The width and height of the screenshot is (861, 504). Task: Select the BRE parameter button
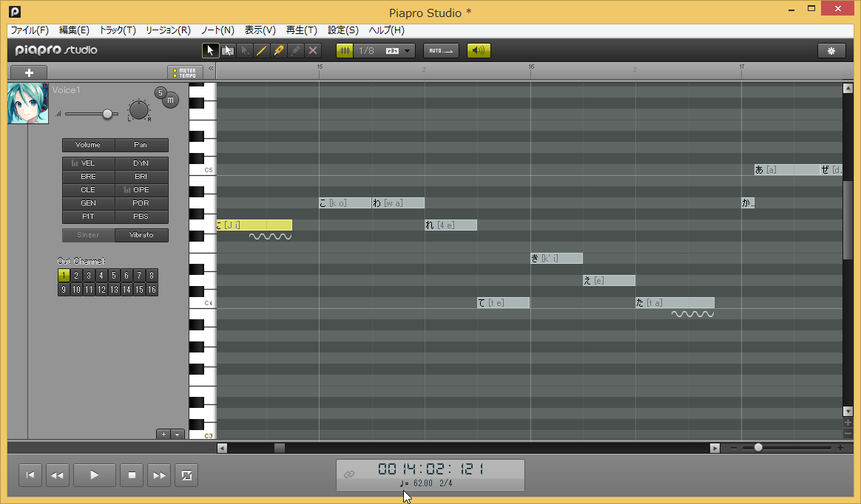88,177
